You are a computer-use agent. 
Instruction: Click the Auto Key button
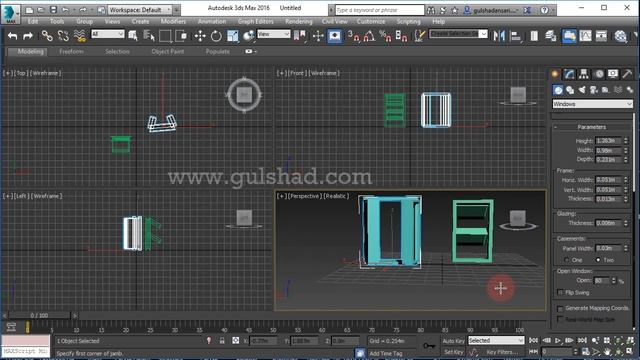453,340
